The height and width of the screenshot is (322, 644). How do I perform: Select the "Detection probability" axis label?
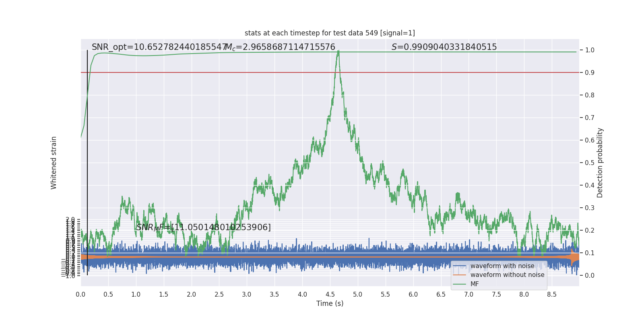coord(600,163)
